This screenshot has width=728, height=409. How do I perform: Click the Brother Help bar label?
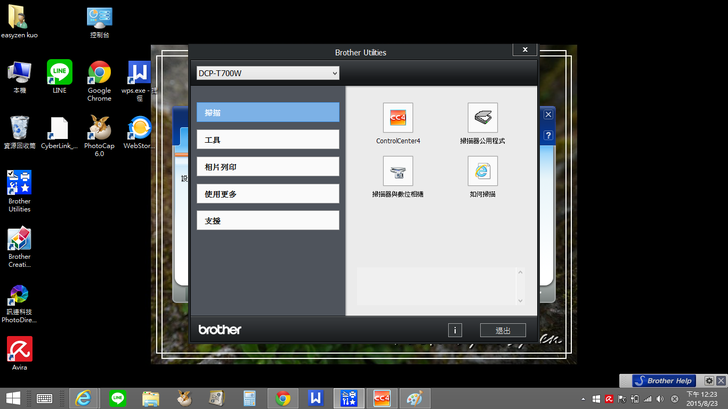[664, 381]
